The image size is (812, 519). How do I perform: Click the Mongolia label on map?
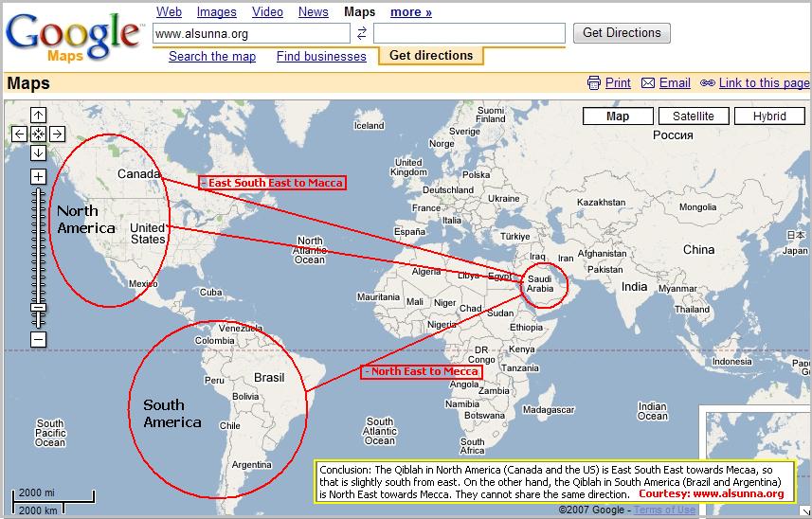pyautogui.click(x=697, y=207)
